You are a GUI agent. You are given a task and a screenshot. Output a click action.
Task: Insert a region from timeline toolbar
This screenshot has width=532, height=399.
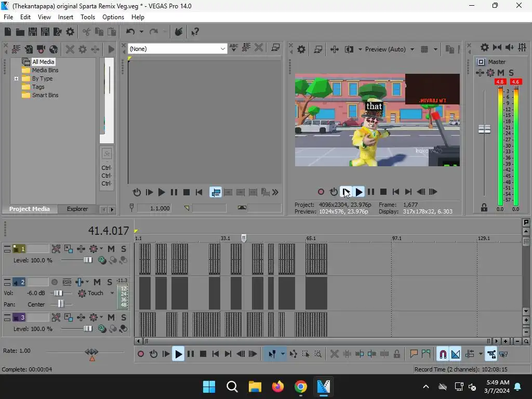426,354
